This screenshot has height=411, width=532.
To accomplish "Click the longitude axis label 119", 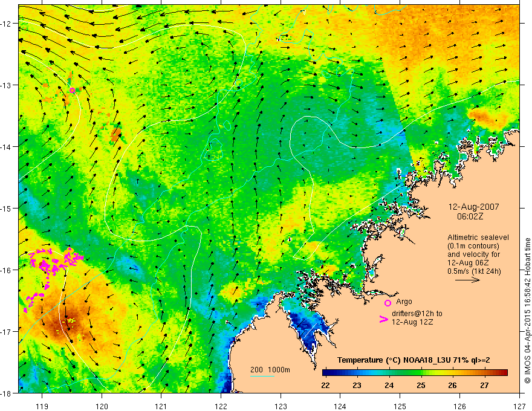I will [x=42, y=406].
